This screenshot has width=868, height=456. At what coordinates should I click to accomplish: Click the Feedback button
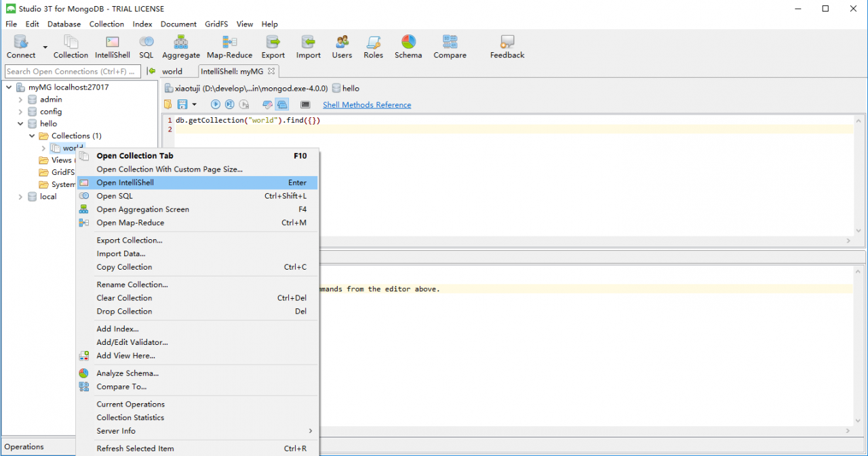[507, 46]
